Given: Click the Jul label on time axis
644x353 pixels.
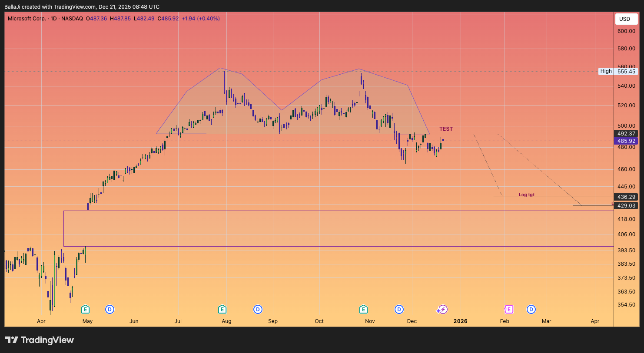Looking at the screenshot, I should coord(178,321).
